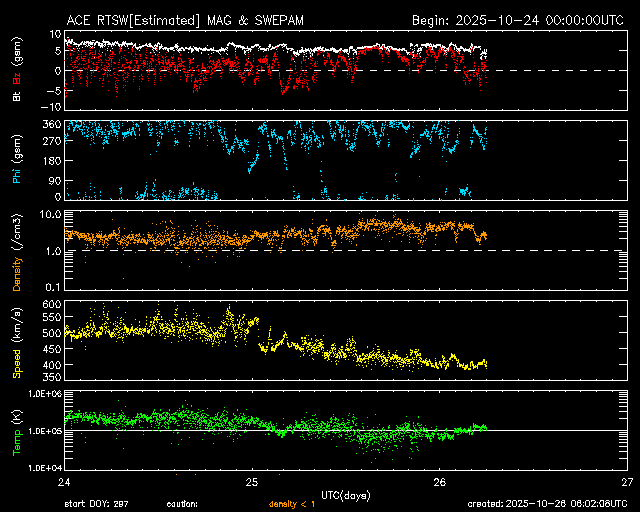640x512 pixels.
Task: Click the UTC(days) axis title
Action: pos(345,494)
